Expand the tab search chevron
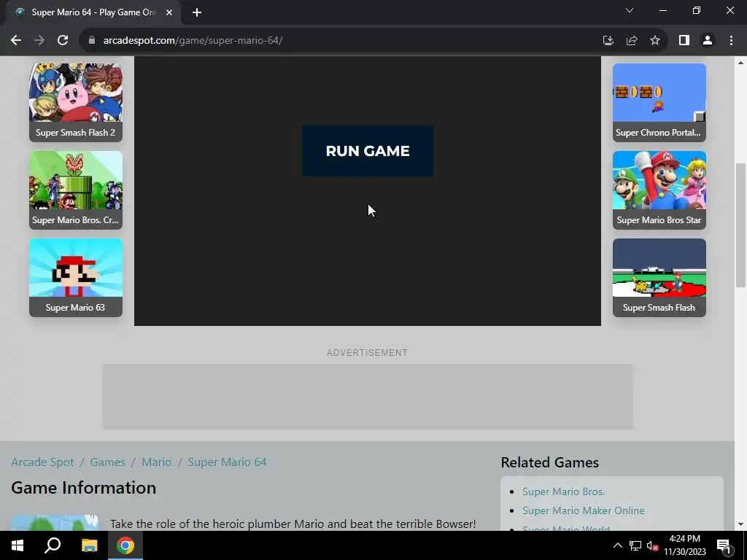 click(630, 10)
